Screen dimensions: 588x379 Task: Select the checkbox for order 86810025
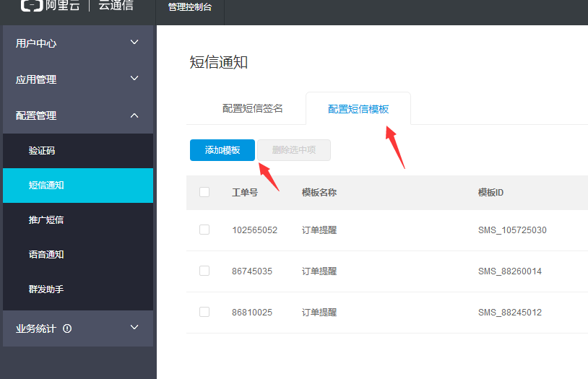[x=204, y=312]
